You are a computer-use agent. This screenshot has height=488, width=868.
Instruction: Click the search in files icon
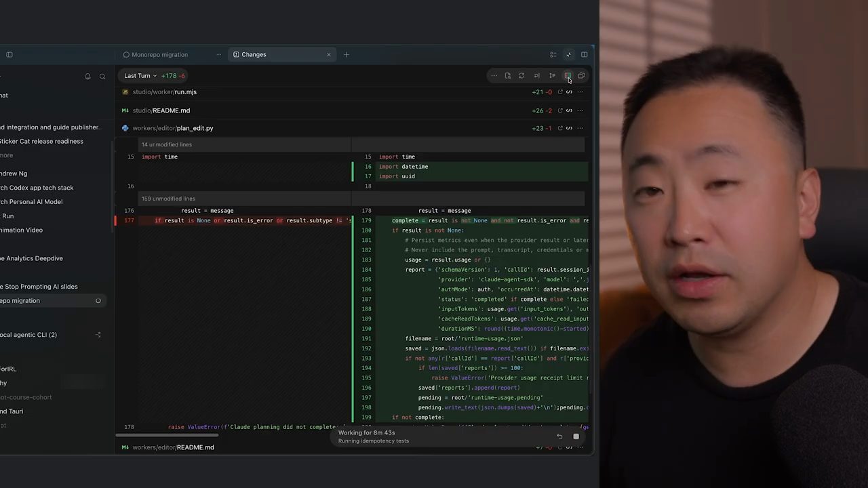click(507, 76)
